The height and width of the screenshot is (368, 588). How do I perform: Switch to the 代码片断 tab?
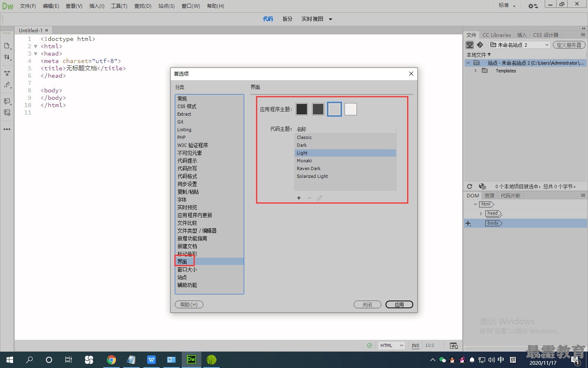point(510,196)
